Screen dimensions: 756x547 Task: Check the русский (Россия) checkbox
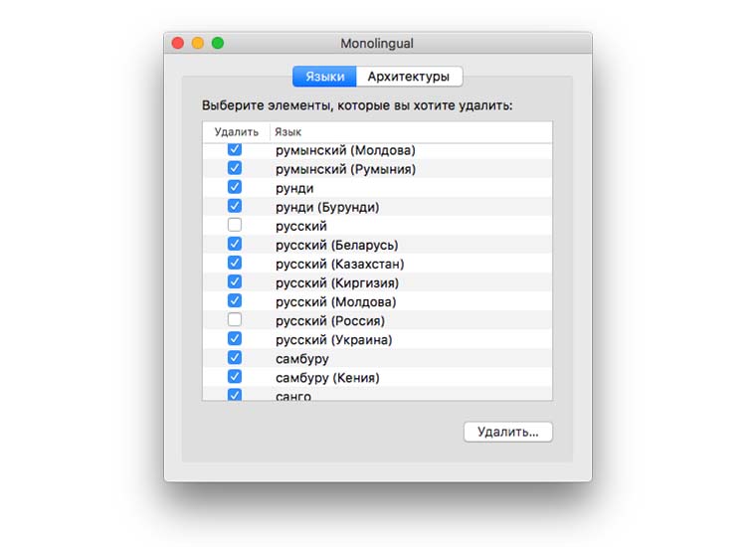[x=235, y=320]
